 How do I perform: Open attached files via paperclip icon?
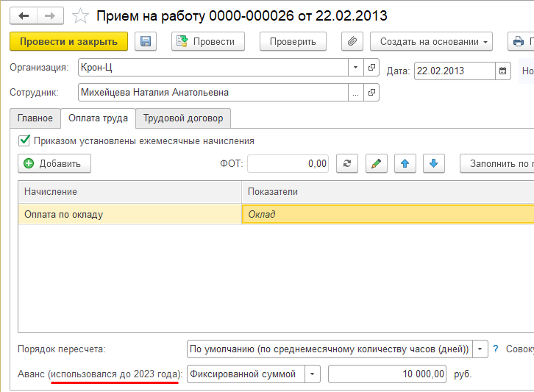click(352, 42)
